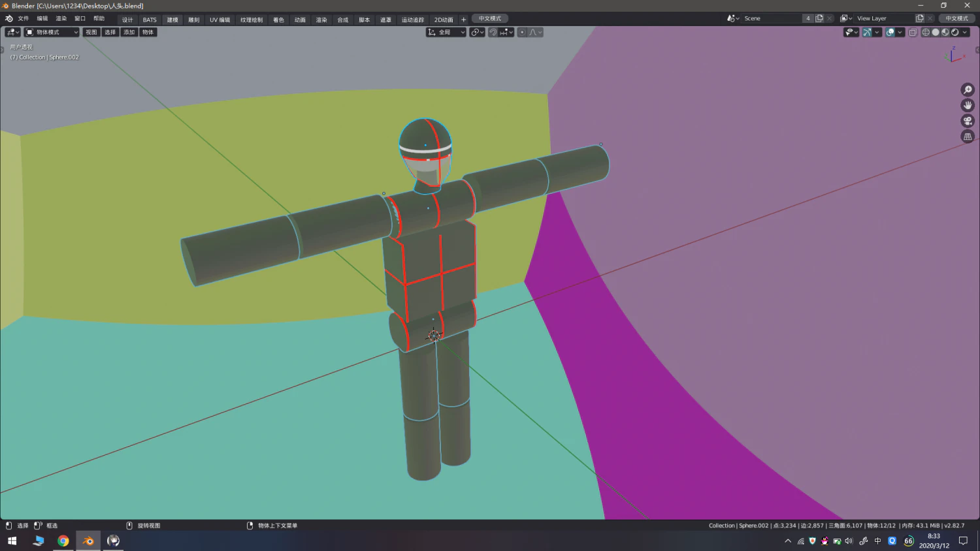Screen dimensions: 980x551
Task: Create a new scene with copy icon
Action: (x=819, y=18)
